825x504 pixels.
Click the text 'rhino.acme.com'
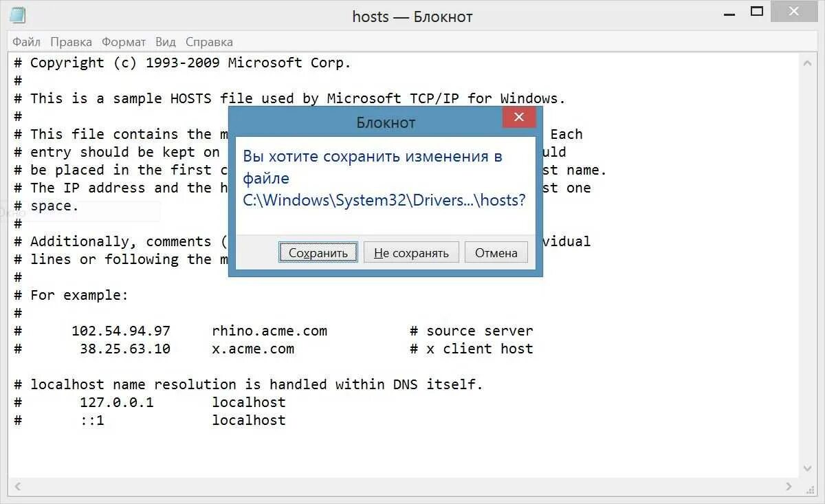coord(269,331)
